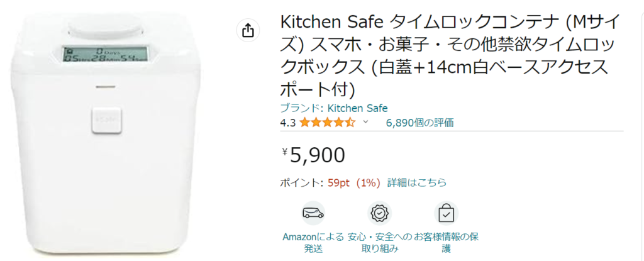The height and width of the screenshot is (261, 644).
Task: Click the square button on the container front
Action: [x=104, y=117]
